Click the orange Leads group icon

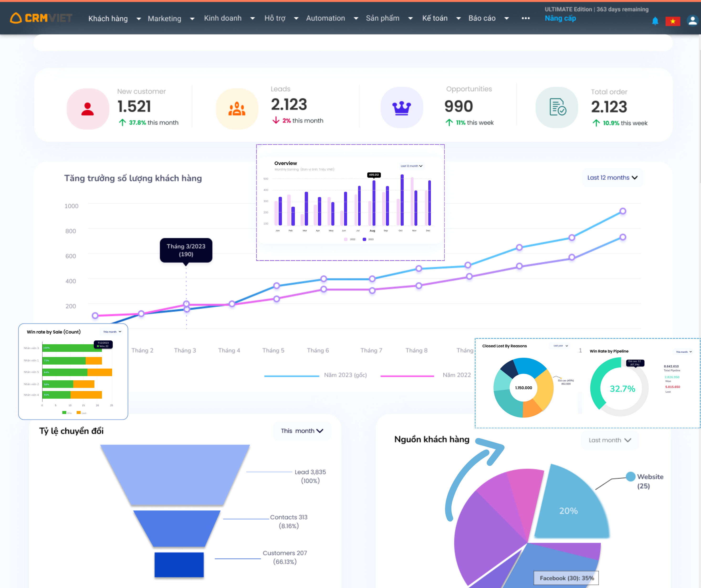237,109
